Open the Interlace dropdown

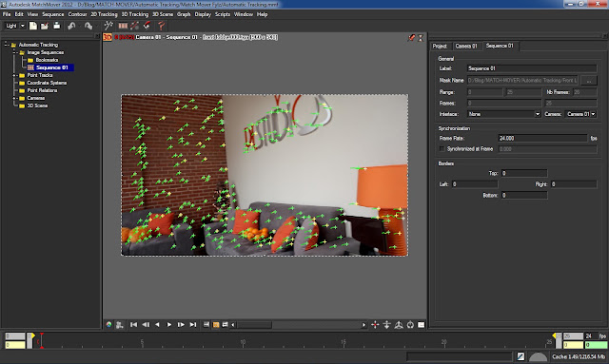[504, 114]
